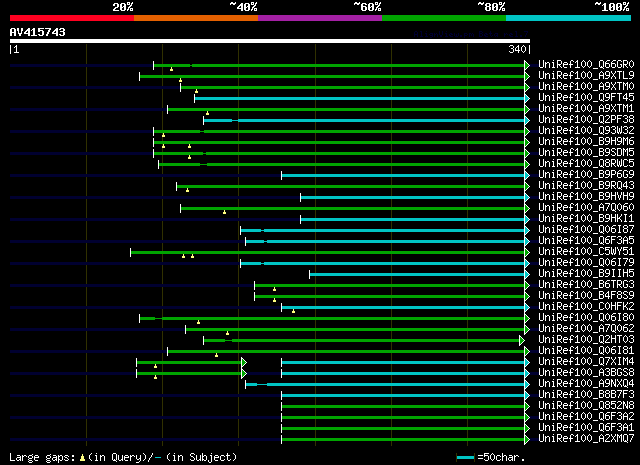Click UniRef100_B9RQ43 text
This screenshot has height=465, width=640.
[x=586, y=186]
